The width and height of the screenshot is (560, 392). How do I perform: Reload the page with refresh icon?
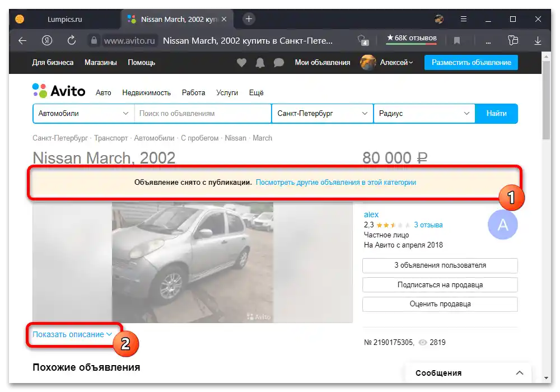tap(72, 40)
